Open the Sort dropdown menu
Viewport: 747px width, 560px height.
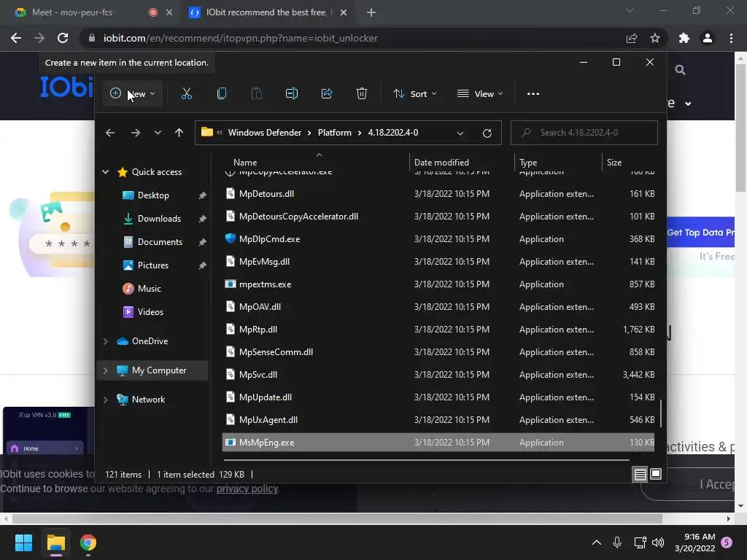coord(414,94)
